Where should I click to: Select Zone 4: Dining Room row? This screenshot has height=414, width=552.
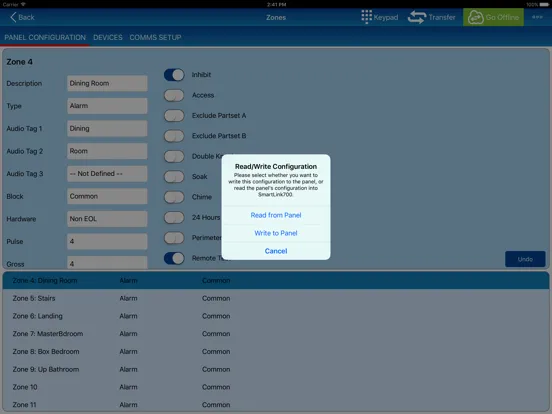pos(276,281)
